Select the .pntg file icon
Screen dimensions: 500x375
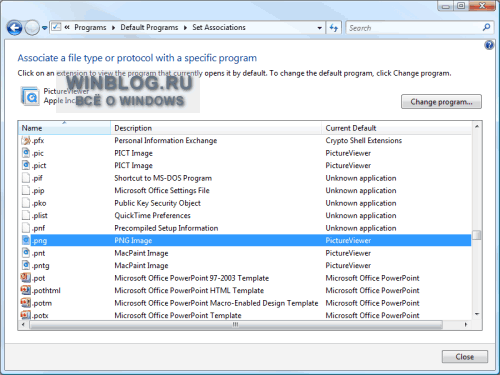26,265
